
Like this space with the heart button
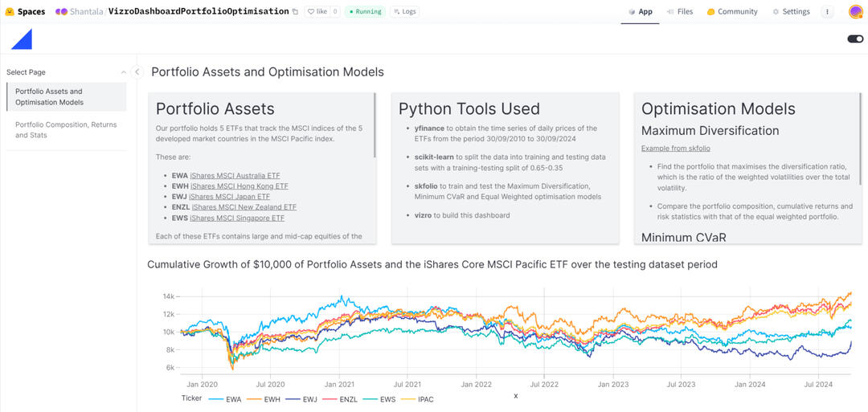pos(317,12)
